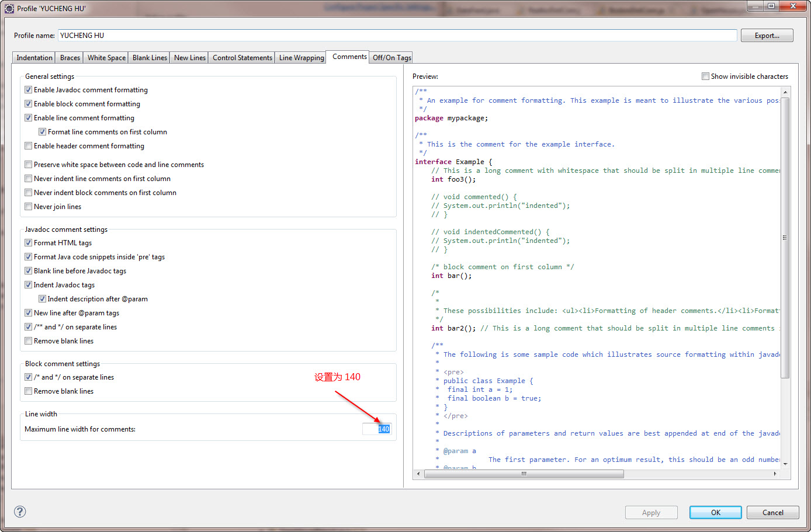Select the Off/On Tags tab
This screenshot has width=811, height=532.
point(391,58)
